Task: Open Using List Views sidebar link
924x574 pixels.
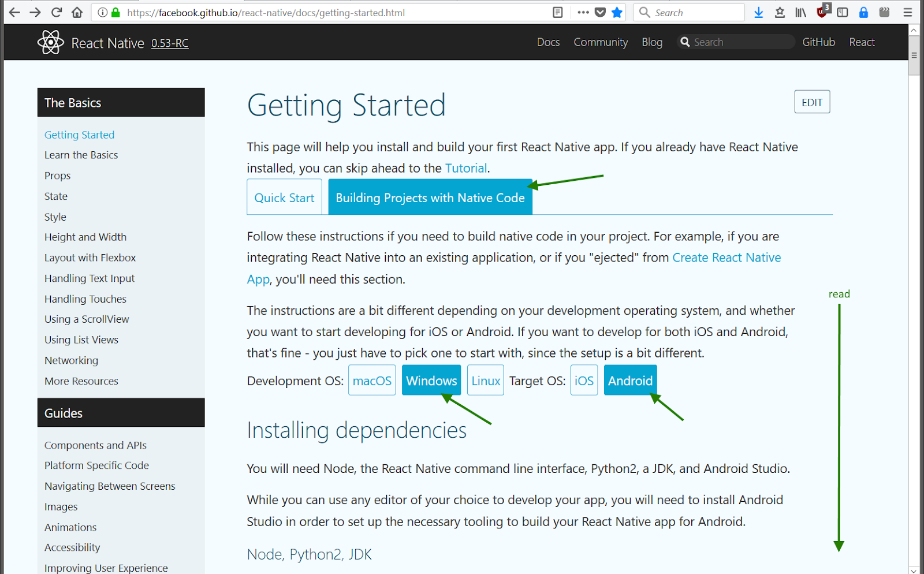Action: click(x=81, y=340)
